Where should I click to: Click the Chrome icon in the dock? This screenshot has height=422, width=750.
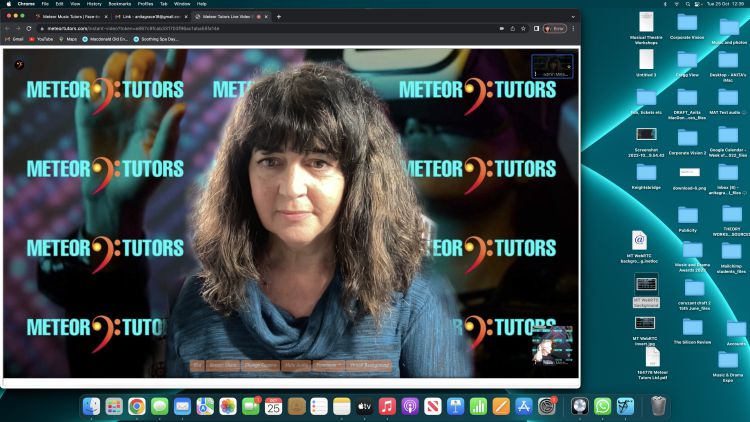point(137,407)
